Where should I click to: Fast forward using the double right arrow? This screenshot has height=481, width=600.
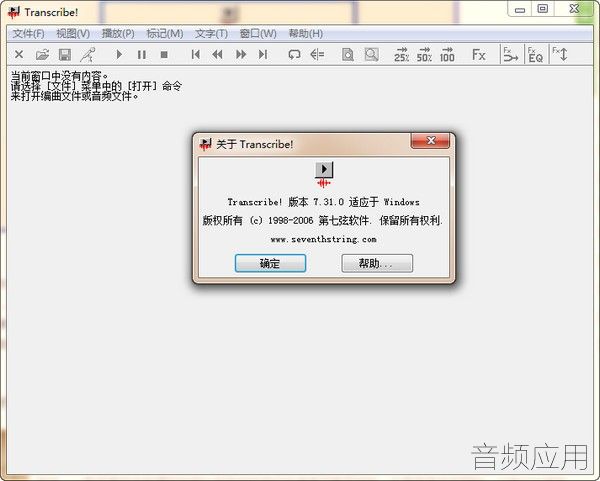[241, 55]
